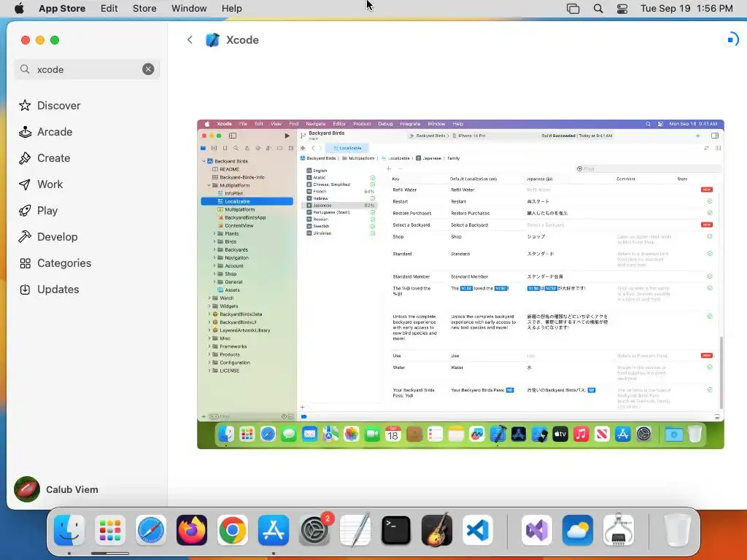Go to the Develop section
747x560 pixels.
coord(48,237)
